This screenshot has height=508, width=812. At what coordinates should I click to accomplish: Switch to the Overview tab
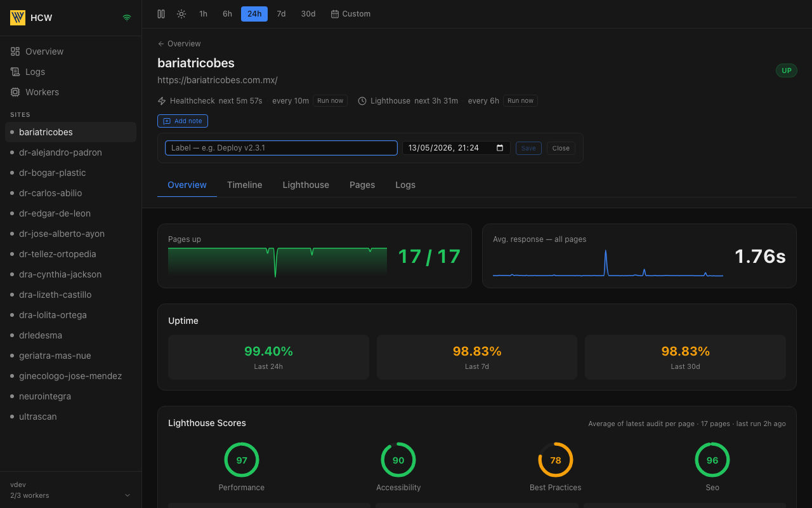point(187,185)
